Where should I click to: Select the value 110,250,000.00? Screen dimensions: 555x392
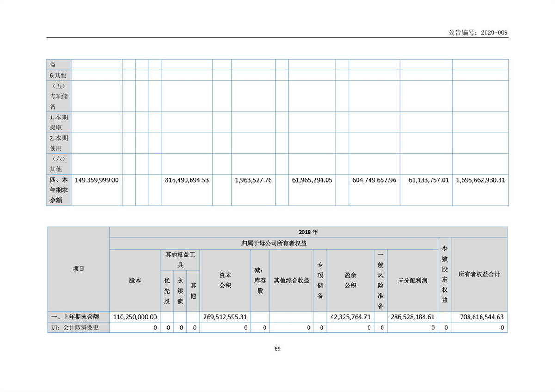(135, 317)
